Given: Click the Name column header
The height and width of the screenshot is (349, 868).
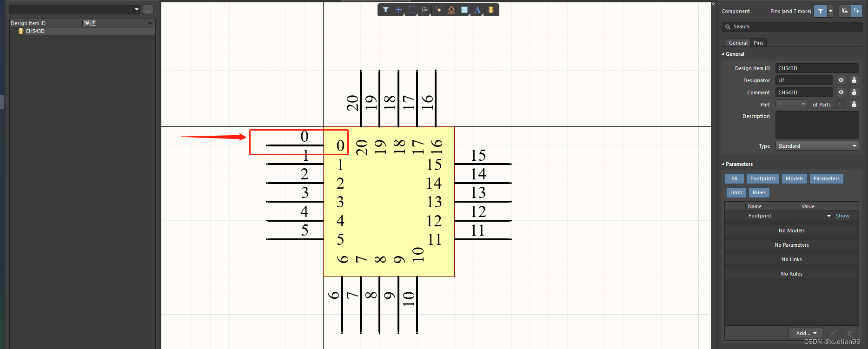Looking at the screenshot, I should [772, 206].
